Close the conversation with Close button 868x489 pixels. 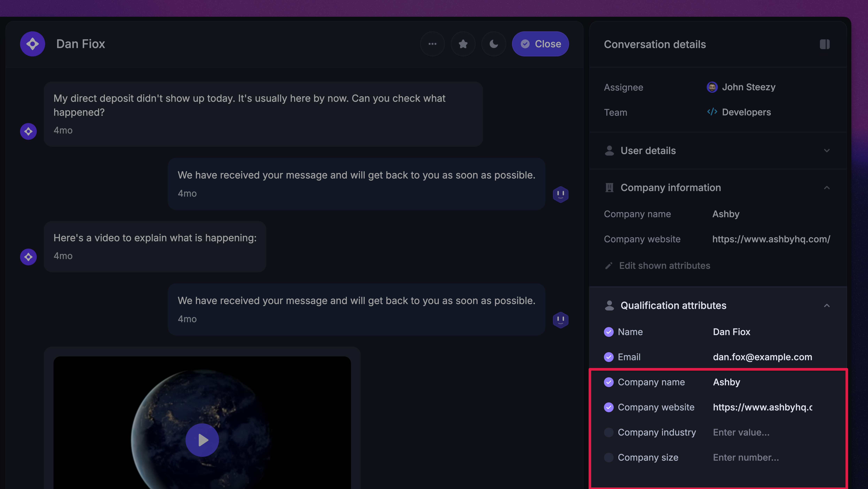(540, 44)
